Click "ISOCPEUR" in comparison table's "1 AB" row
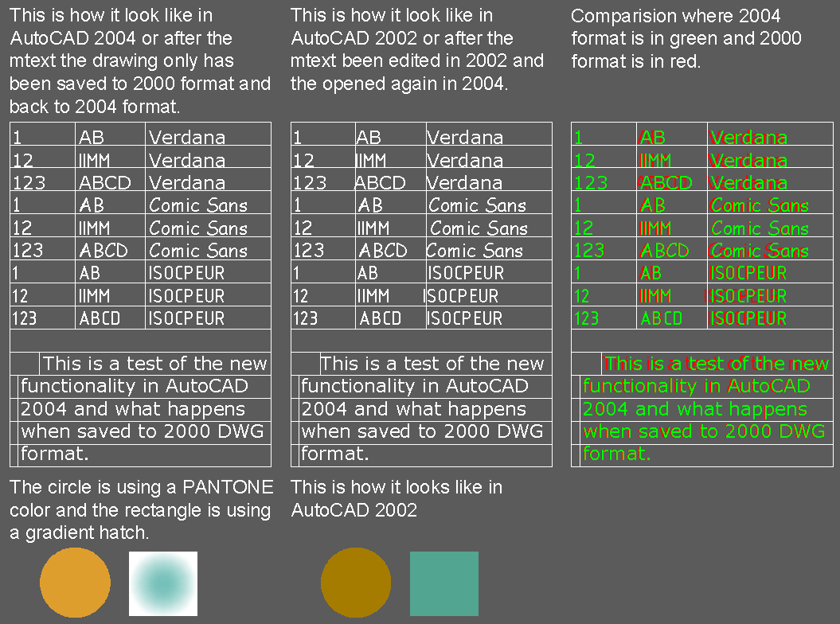This screenshot has width=840, height=624. pos(748,273)
